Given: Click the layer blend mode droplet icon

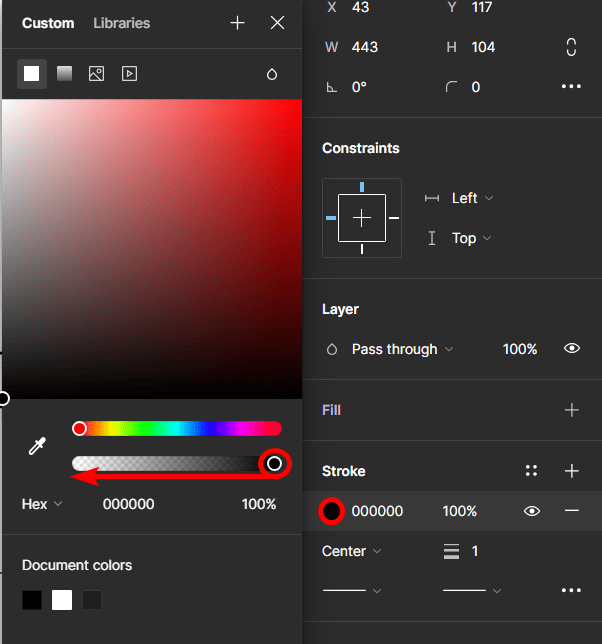Looking at the screenshot, I should (332, 350).
